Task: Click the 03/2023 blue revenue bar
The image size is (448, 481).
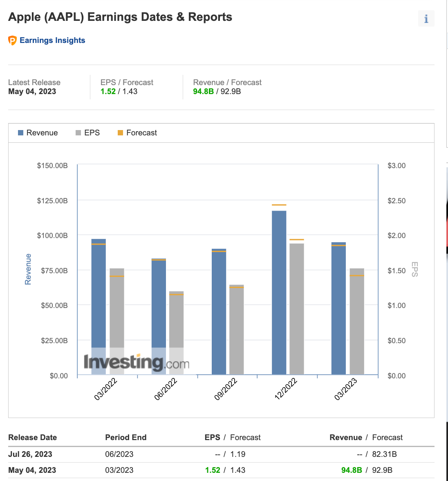Action: [338, 308]
